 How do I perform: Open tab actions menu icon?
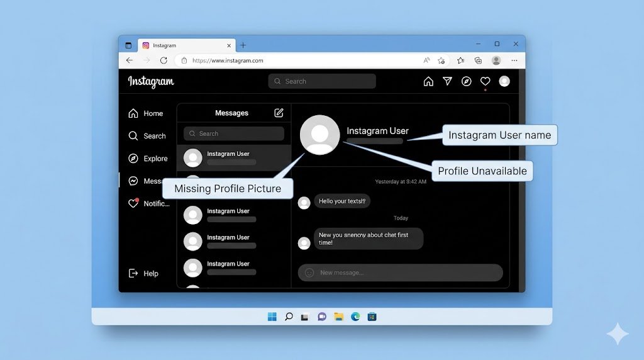128,45
